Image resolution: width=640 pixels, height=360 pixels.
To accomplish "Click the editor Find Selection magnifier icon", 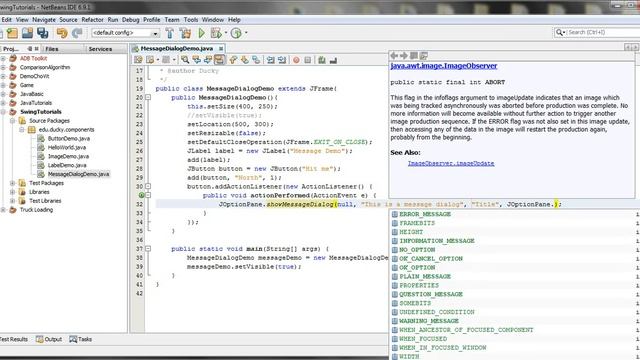I will (x=185, y=60).
